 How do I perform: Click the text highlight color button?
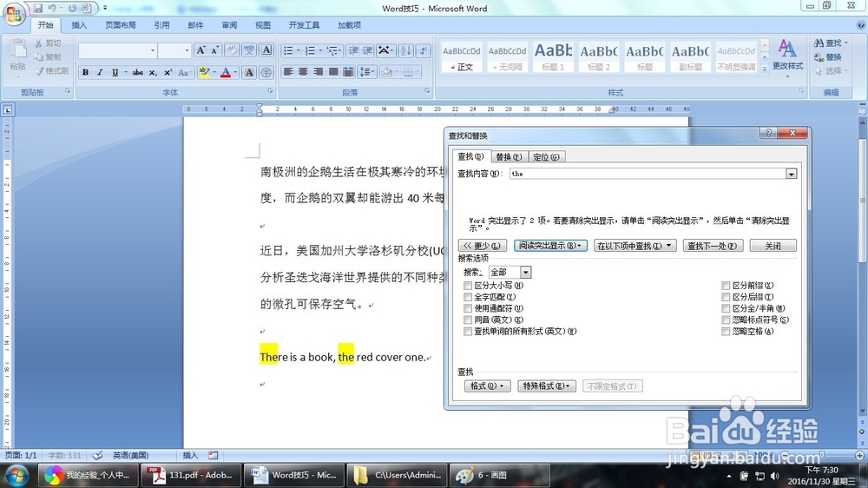click(x=203, y=72)
